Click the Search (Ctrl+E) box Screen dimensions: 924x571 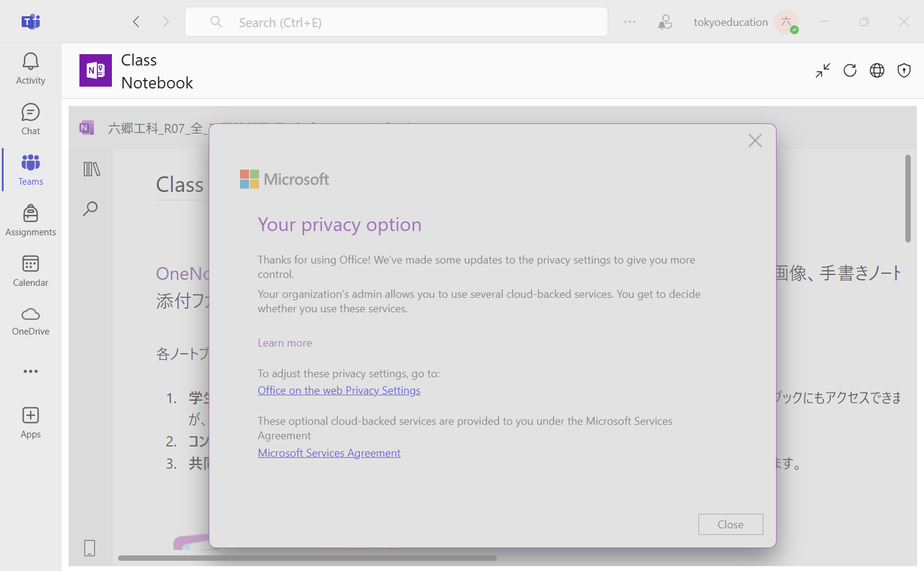coord(396,22)
